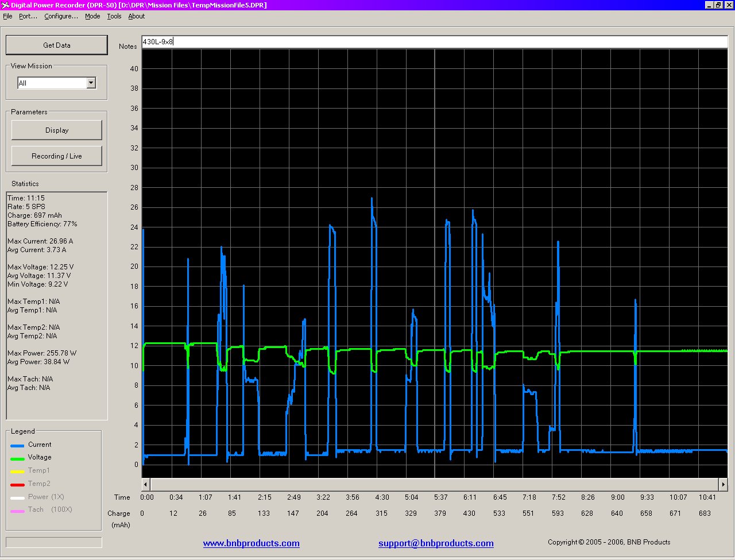Click the 'Avg Current: 3.73 A' statistic
The width and height of the screenshot is (735, 560).
pos(37,250)
